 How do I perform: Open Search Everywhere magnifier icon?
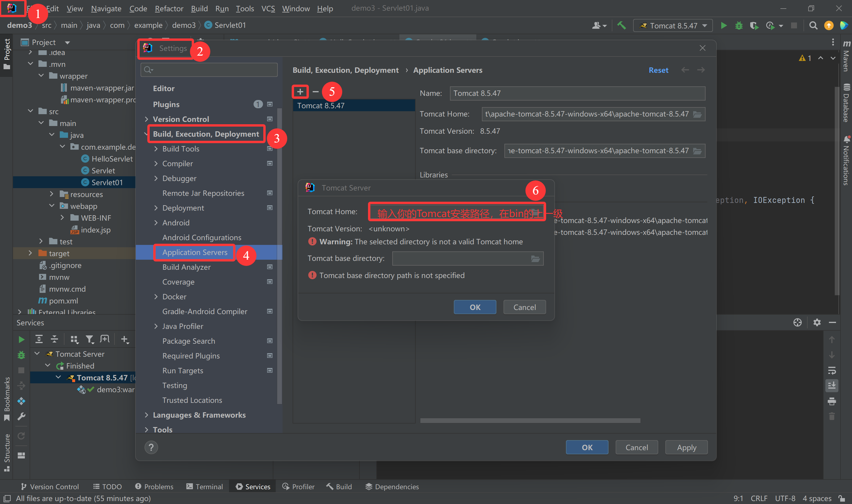813,25
